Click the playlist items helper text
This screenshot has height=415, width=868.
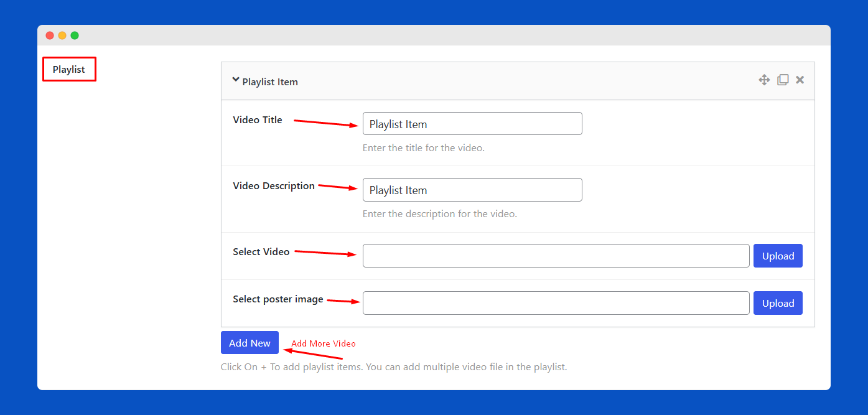(394, 366)
